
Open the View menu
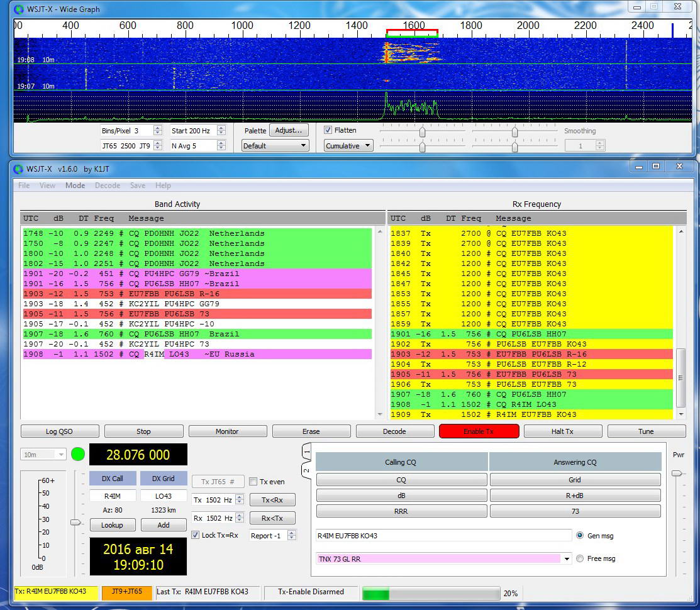(47, 185)
